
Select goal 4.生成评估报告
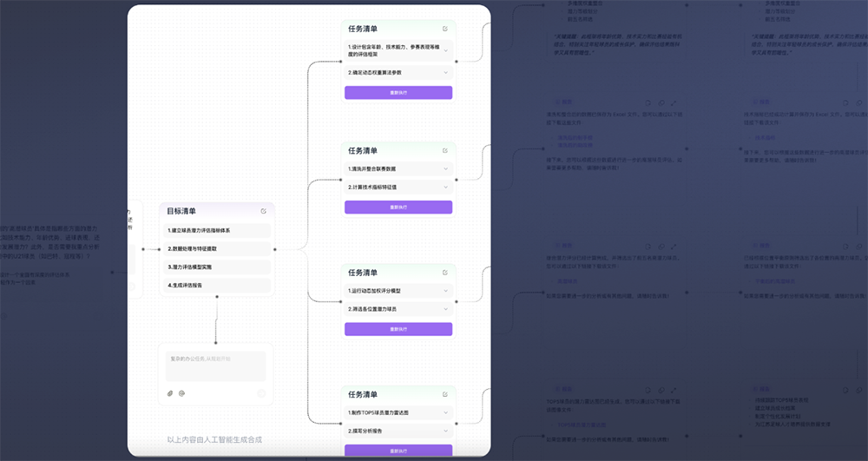[x=217, y=285]
